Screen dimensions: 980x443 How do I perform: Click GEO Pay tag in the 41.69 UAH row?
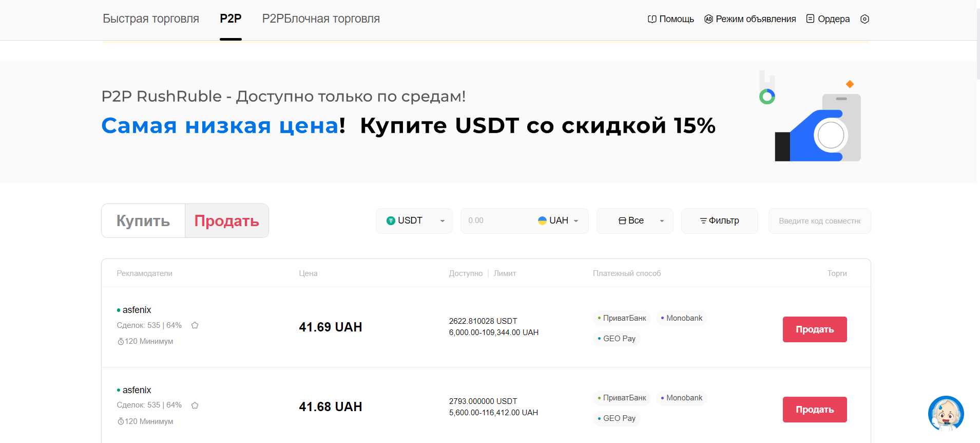(617, 339)
